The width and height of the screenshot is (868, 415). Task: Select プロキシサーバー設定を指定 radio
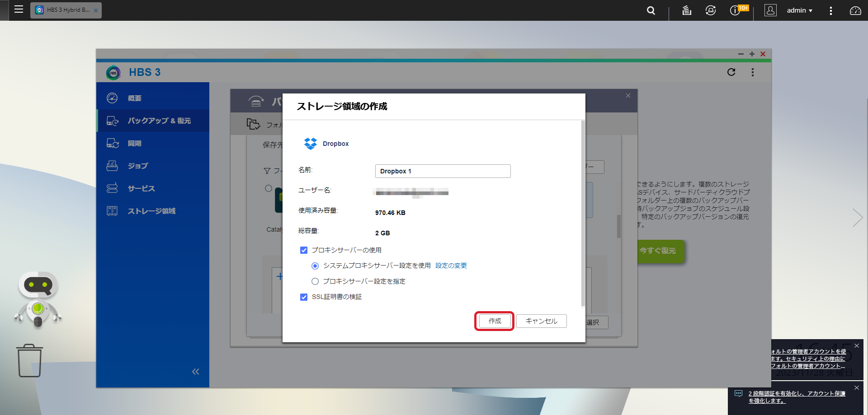(315, 281)
